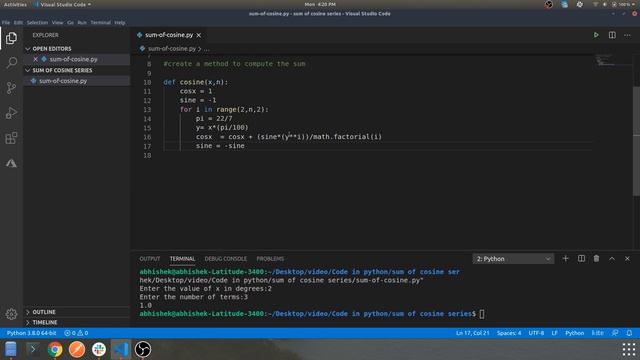The height and width of the screenshot is (360, 640).
Task: Open Slack from the dock
Action: click(x=99, y=349)
